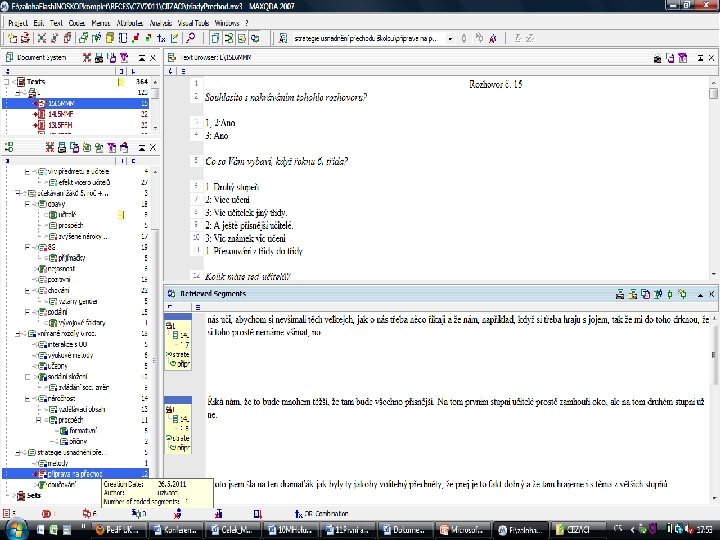Switch to Celek_M taskbar window
720x540 pixels.
[233, 529]
